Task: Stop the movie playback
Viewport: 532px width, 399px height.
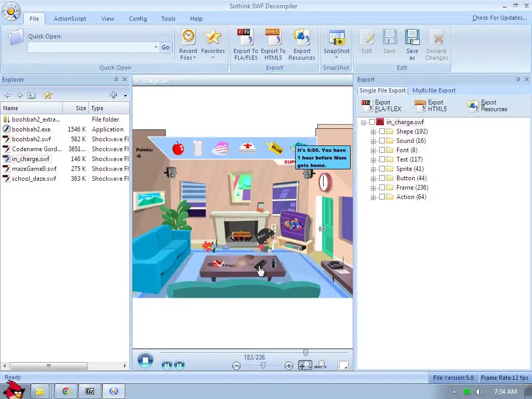Action: click(145, 360)
